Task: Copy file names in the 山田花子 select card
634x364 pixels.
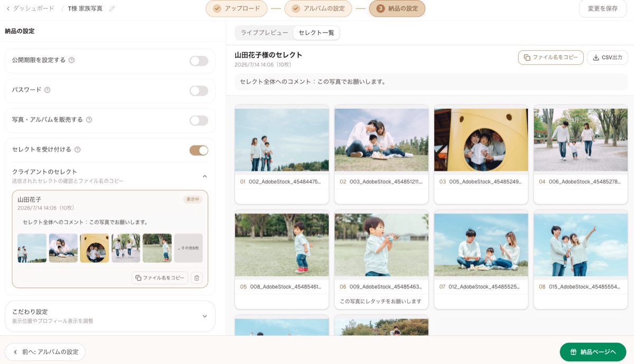Action: (x=160, y=278)
